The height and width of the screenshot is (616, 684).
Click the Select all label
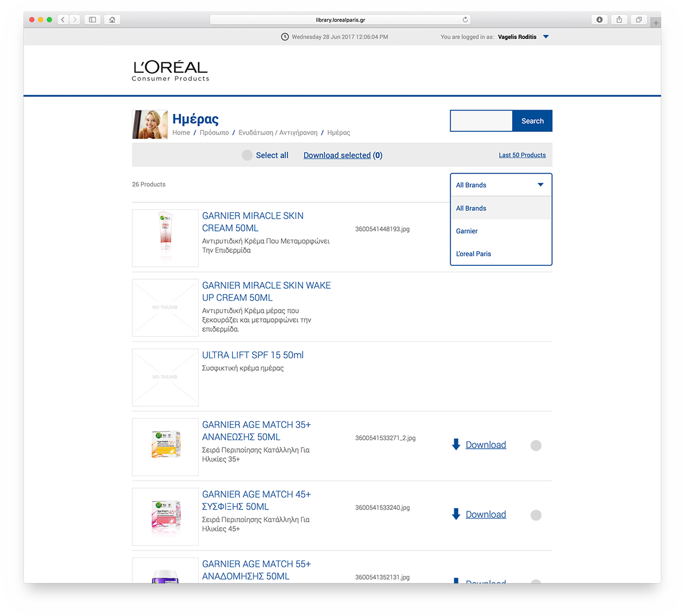click(272, 155)
